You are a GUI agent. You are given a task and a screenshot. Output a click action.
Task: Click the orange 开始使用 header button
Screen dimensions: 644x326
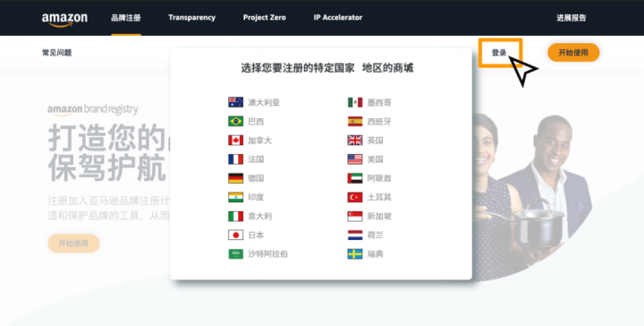click(573, 53)
